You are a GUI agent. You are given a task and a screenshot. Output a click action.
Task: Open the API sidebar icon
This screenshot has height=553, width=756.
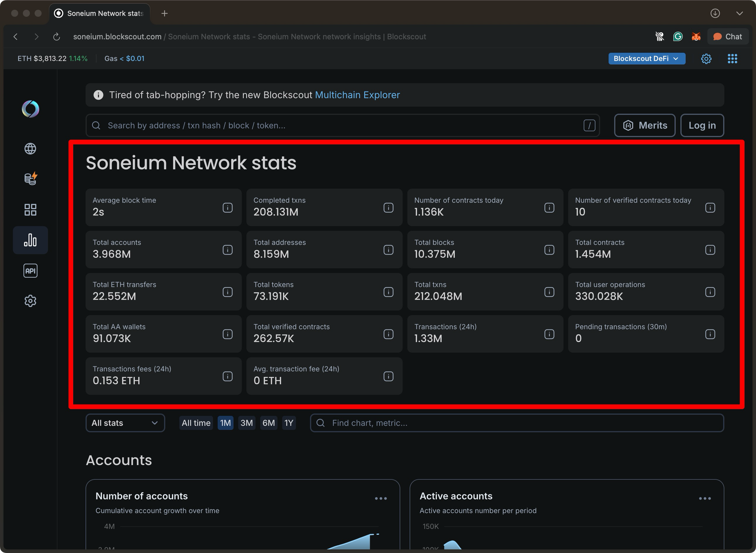[30, 270]
